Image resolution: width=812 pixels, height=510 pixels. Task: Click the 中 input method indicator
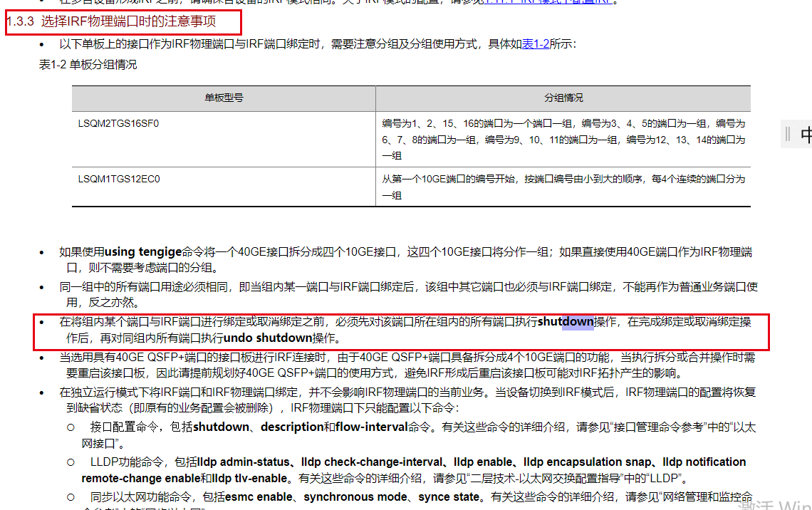(x=806, y=135)
